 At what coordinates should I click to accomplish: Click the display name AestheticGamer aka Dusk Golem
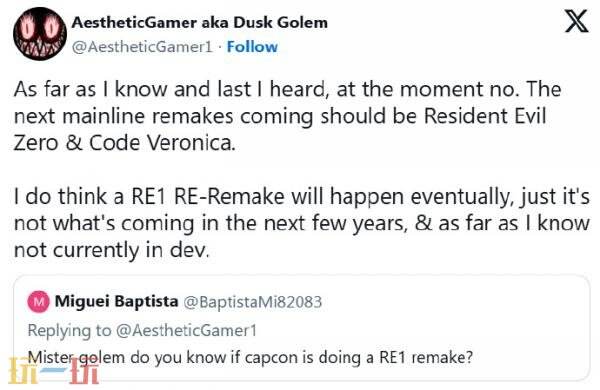(x=199, y=23)
